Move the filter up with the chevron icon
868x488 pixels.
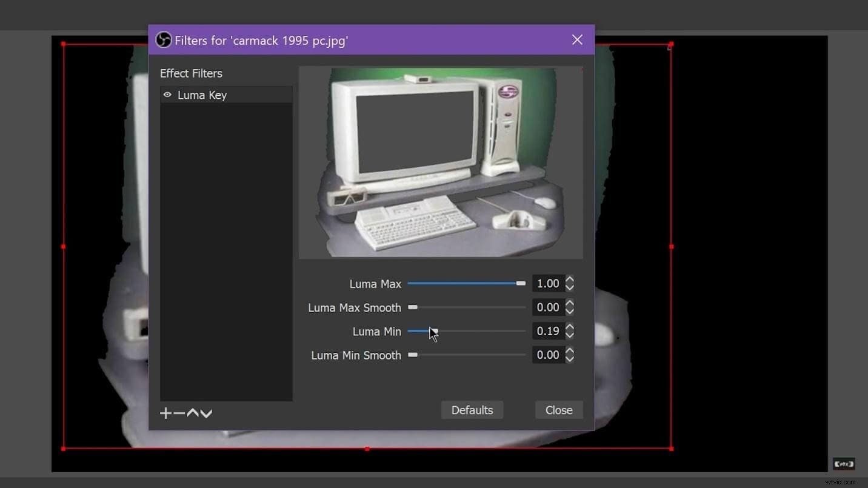point(193,413)
